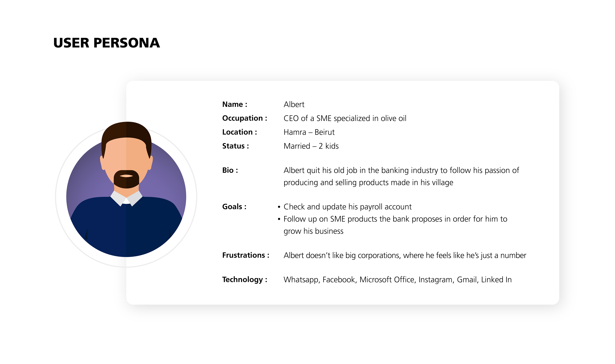Image resolution: width=615 pixels, height=364 pixels.
Task: Select the Location label
Action: pyautogui.click(x=240, y=132)
